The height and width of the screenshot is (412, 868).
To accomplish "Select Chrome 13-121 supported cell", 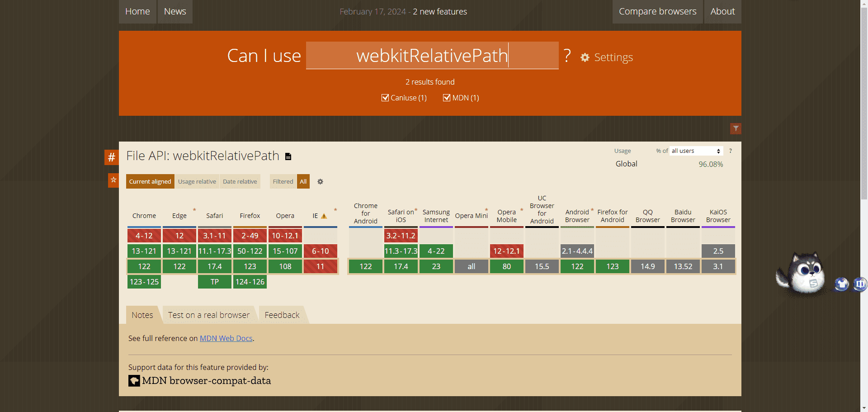I will pyautogui.click(x=144, y=251).
